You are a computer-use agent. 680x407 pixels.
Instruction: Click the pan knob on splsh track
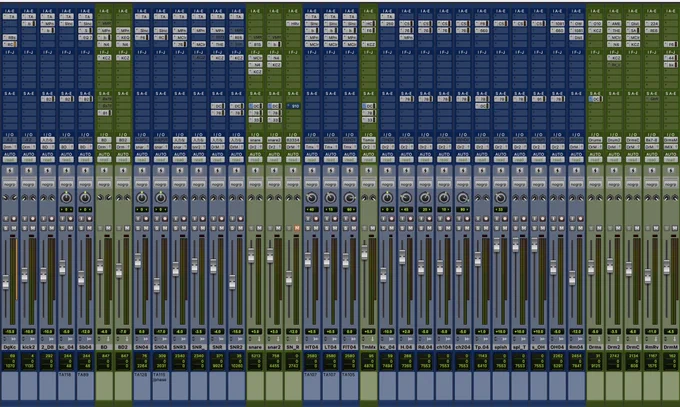500,198
